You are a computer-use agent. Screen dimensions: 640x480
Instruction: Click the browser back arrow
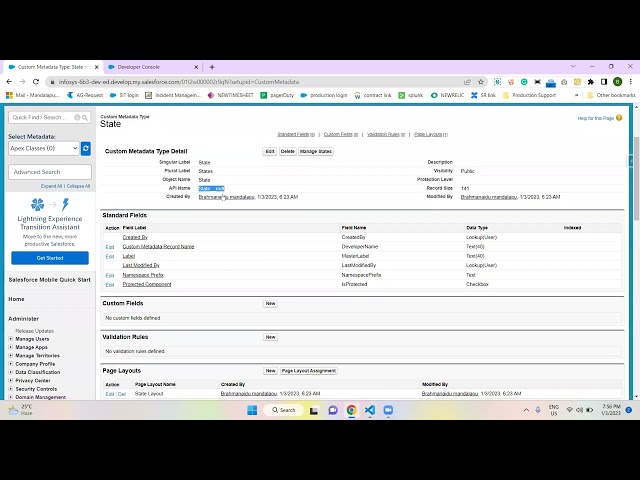point(9,82)
